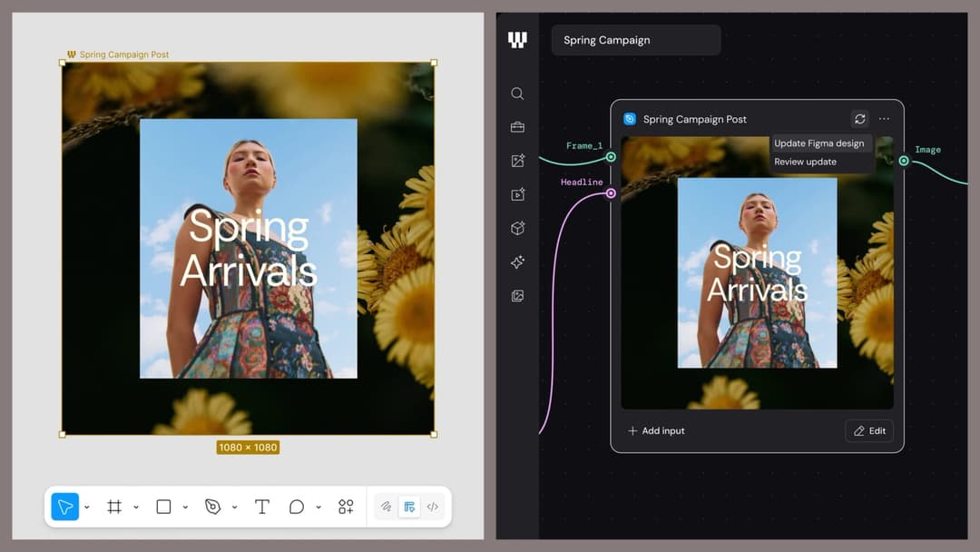The width and height of the screenshot is (980, 552).
Task: Open the node's three-dot menu
Action: 884,119
